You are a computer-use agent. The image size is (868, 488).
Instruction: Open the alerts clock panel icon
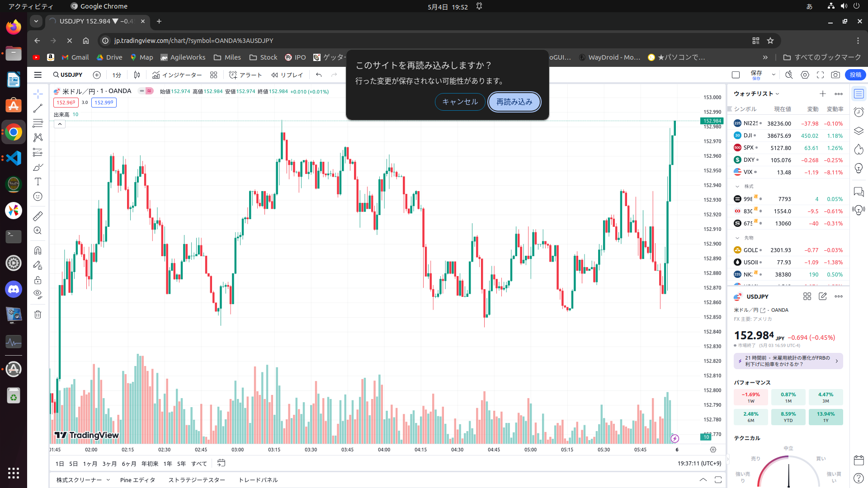tap(859, 112)
